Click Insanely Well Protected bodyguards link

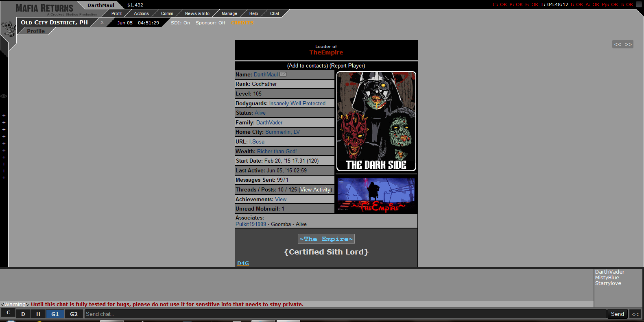[x=297, y=103]
